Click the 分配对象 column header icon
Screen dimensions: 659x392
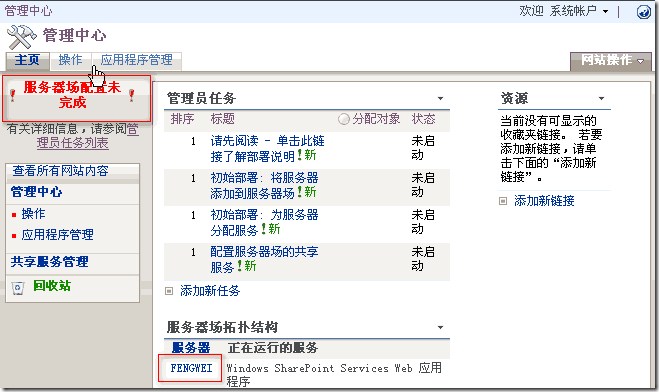pos(343,119)
